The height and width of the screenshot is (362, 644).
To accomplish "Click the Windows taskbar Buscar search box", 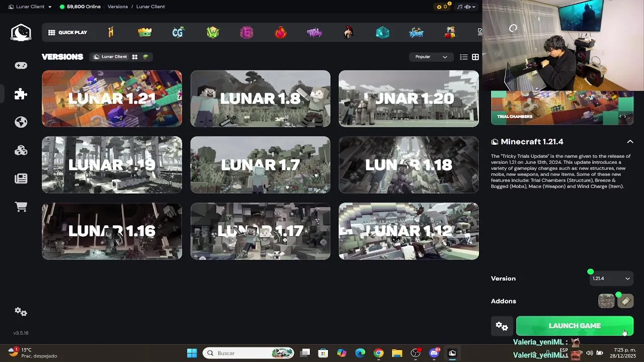I will click(x=249, y=353).
